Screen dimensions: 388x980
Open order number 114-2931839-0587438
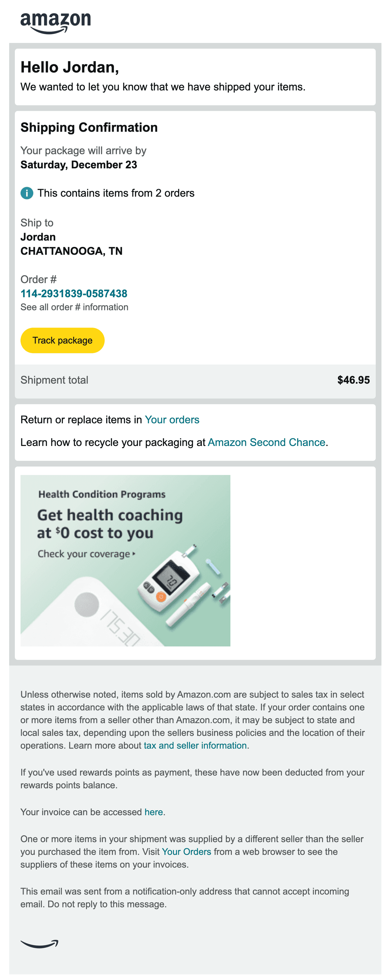(x=74, y=293)
